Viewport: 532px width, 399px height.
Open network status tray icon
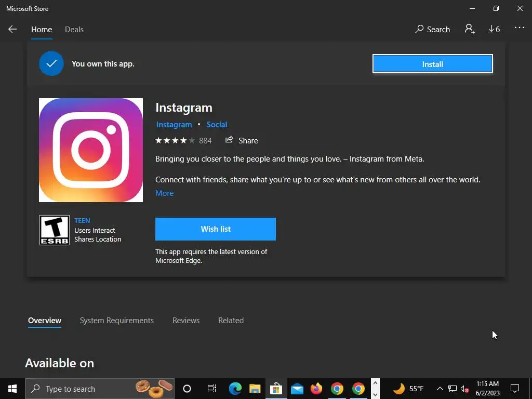[453, 389]
